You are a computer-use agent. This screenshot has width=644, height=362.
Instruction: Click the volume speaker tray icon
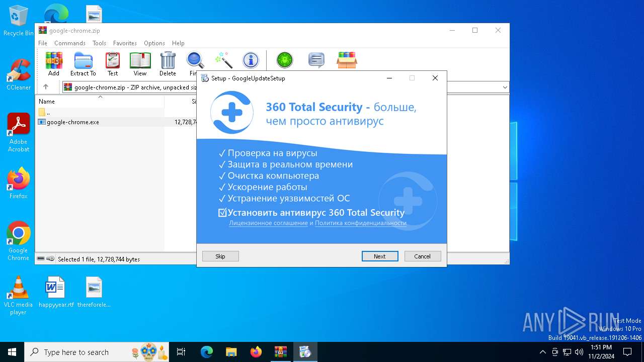(x=579, y=352)
